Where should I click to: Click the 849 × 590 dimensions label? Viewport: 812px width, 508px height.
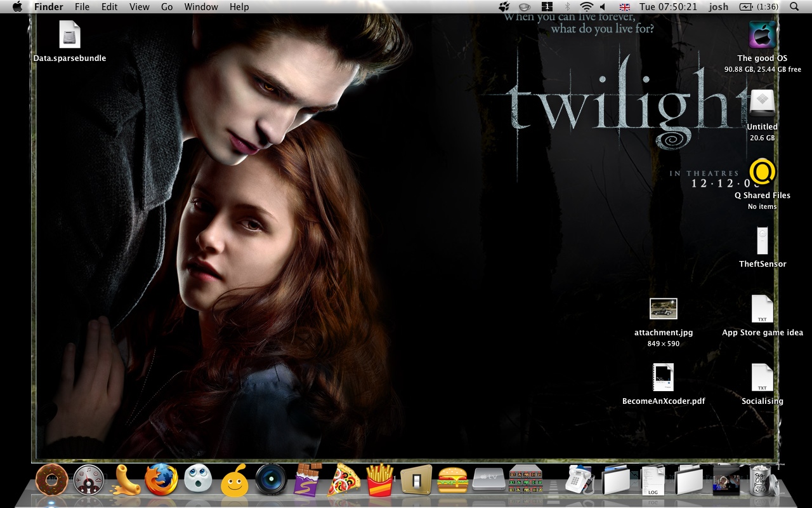coord(664,344)
